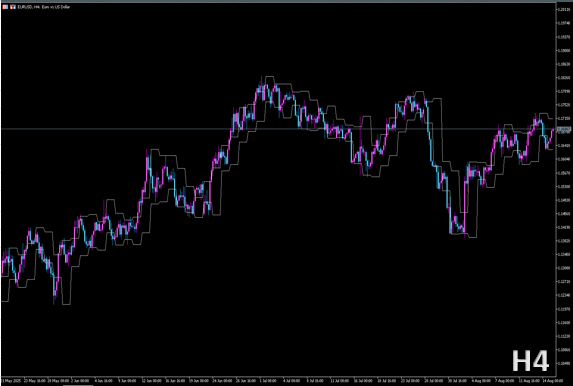Image resolution: width=573 pixels, height=386 pixels.
Task: Click the horizontal bid price line
Action: pos(278,129)
